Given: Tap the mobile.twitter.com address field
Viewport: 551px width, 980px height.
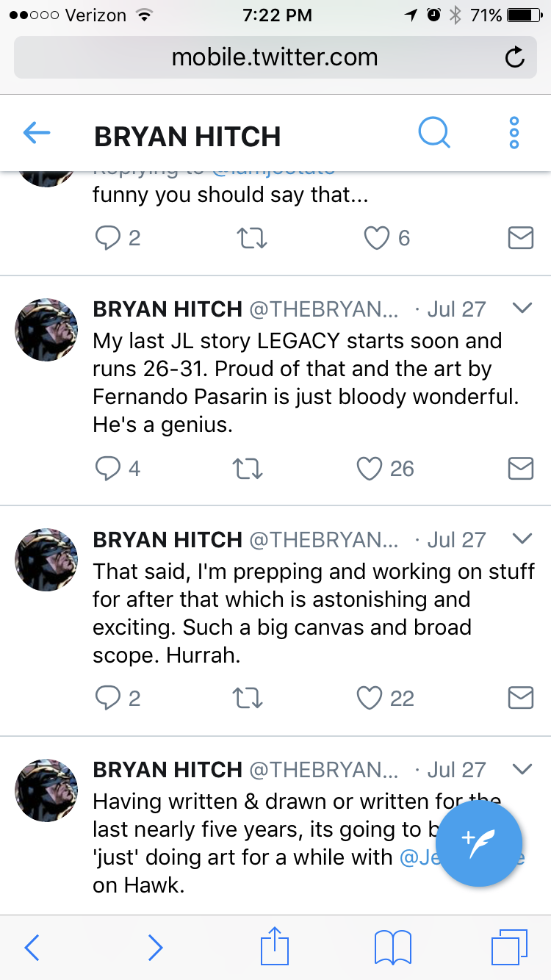Looking at the screenshot, I should (x=275, y=57).
